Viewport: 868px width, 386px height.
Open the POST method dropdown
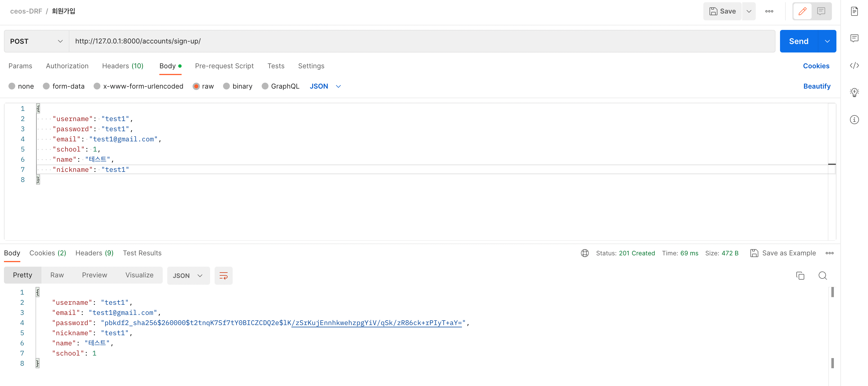[x=36, y=41]
